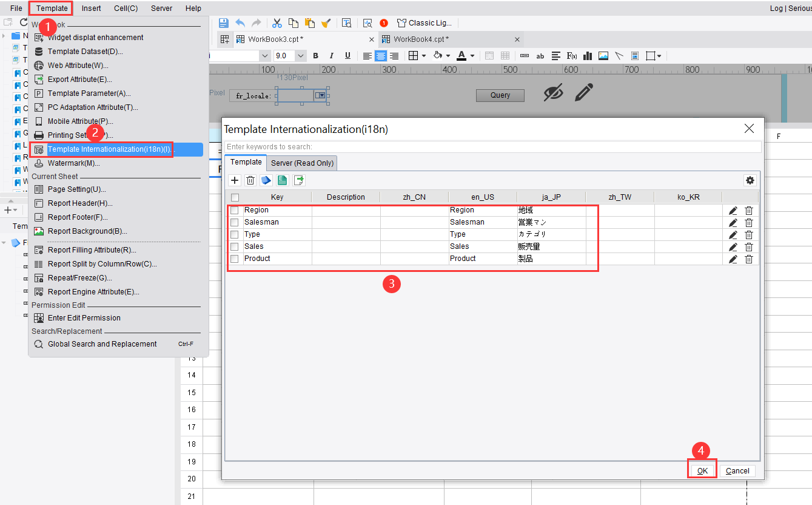Select the Format Painter tool

[326, 22]
